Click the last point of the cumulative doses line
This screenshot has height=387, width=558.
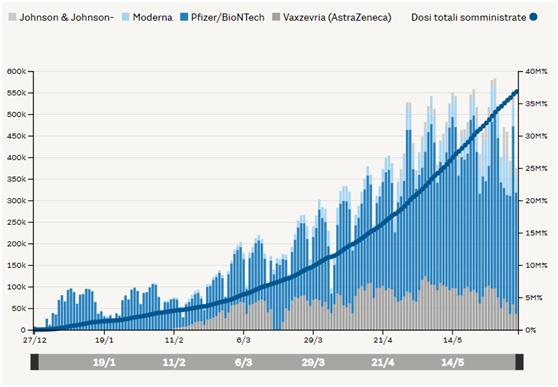517,92
